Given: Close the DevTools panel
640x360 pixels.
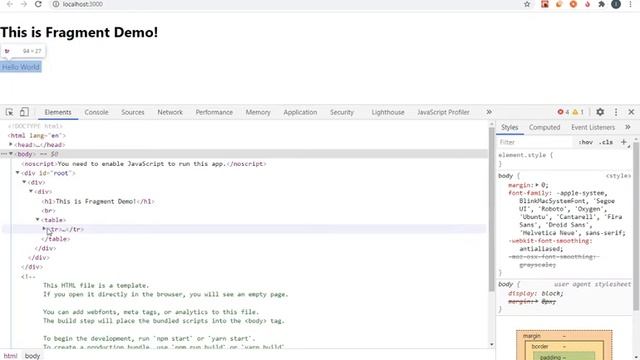Looking at the screenshot, I should pos(631,112).
